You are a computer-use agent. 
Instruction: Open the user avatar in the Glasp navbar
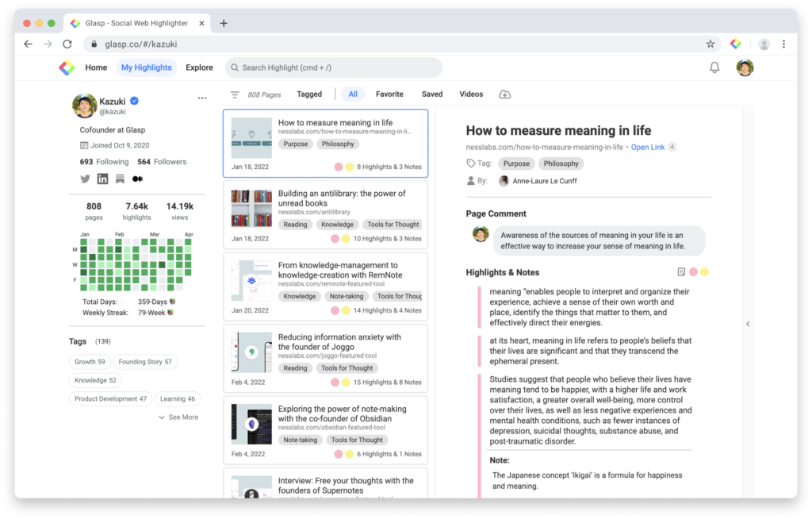745,67
